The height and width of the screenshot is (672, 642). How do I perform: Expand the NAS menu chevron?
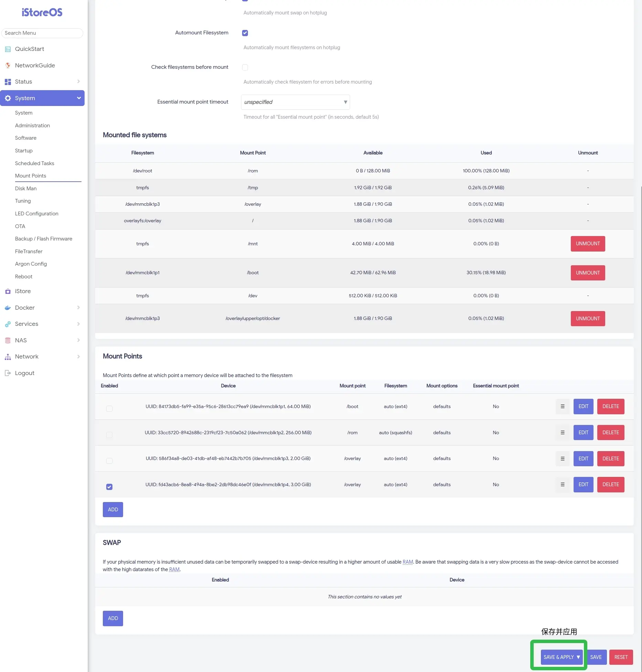[x=78, y=340]
